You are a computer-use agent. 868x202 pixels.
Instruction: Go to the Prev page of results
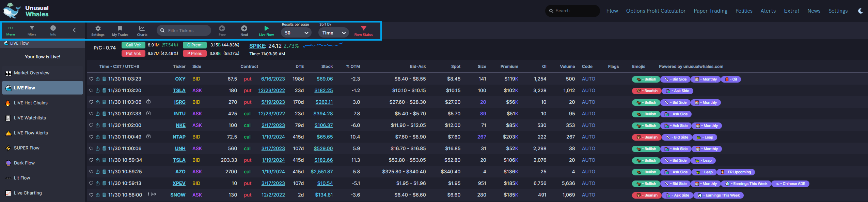(222, 31)
